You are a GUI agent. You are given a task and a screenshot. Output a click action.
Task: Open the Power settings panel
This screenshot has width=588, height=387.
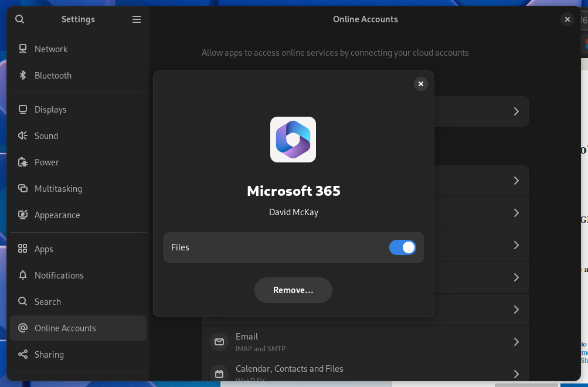coord(79,162)
